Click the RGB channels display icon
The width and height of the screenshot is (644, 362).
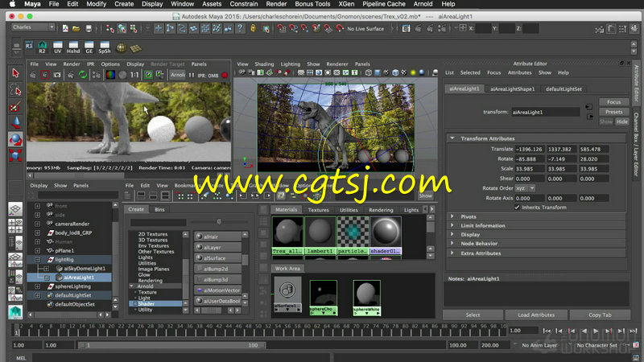tap(110, 75)
